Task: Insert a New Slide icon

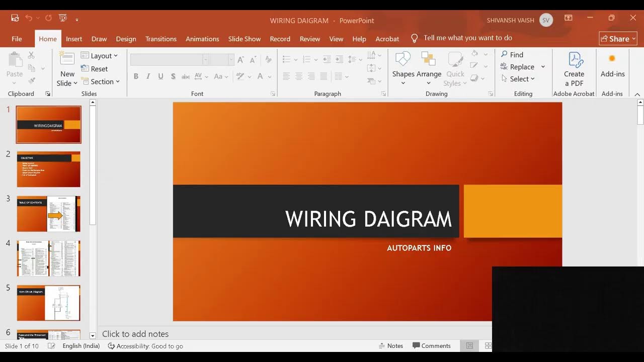Action: [x=67, y=59]
